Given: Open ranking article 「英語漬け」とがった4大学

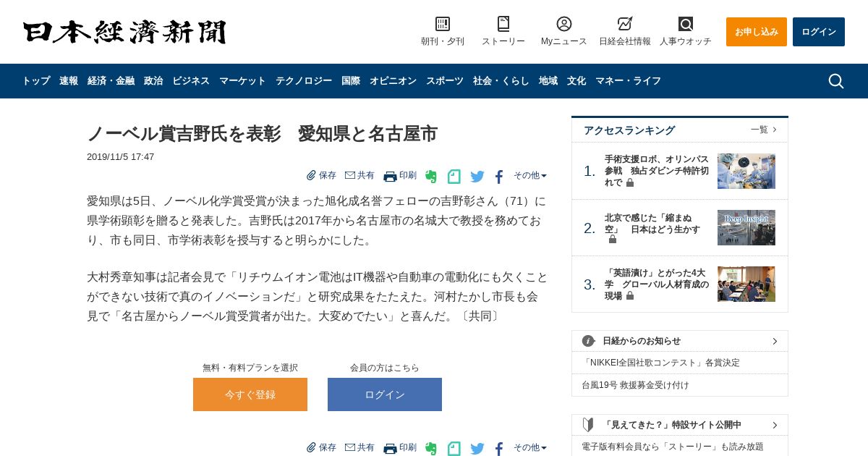Looking at the screenshot, I should point(657,284).
